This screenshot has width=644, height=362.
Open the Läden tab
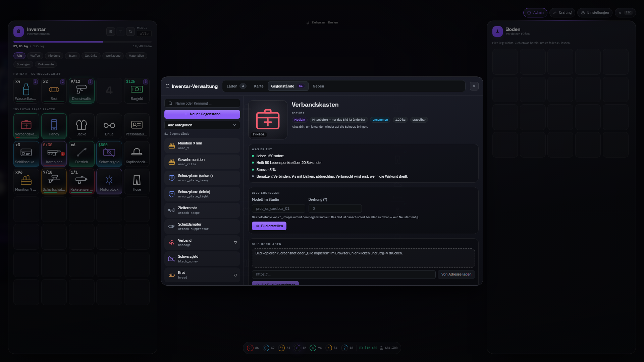click(236, 86)
